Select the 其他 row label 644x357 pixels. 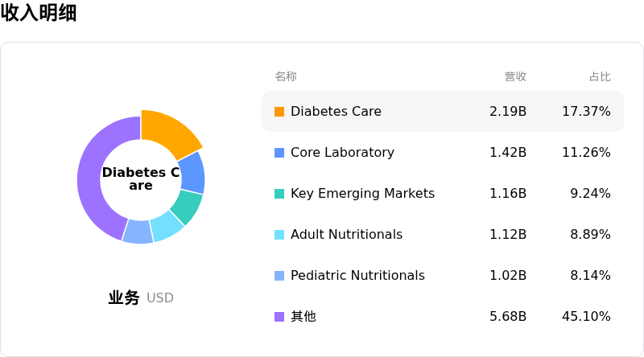[303, 316]
